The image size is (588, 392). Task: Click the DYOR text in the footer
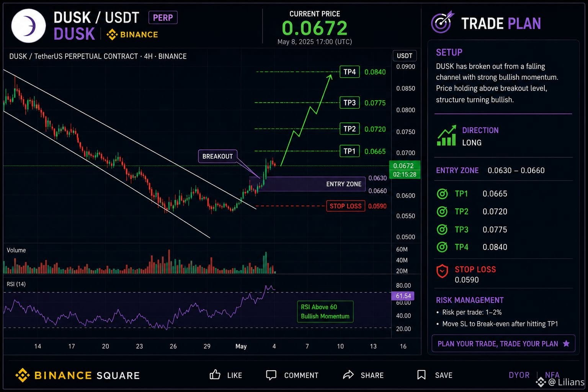[519, 375]
